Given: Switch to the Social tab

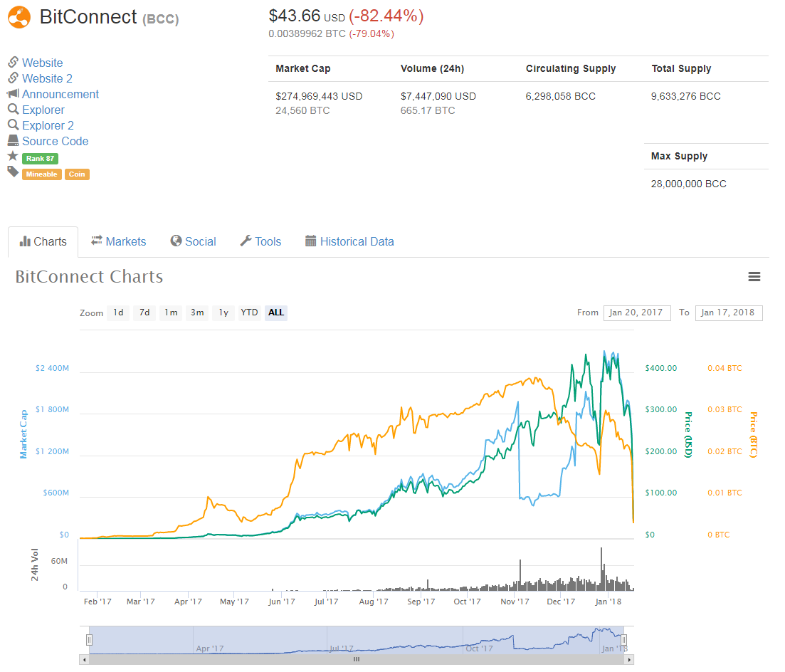Looking at the screenshot, I should (x=194, y=242).
